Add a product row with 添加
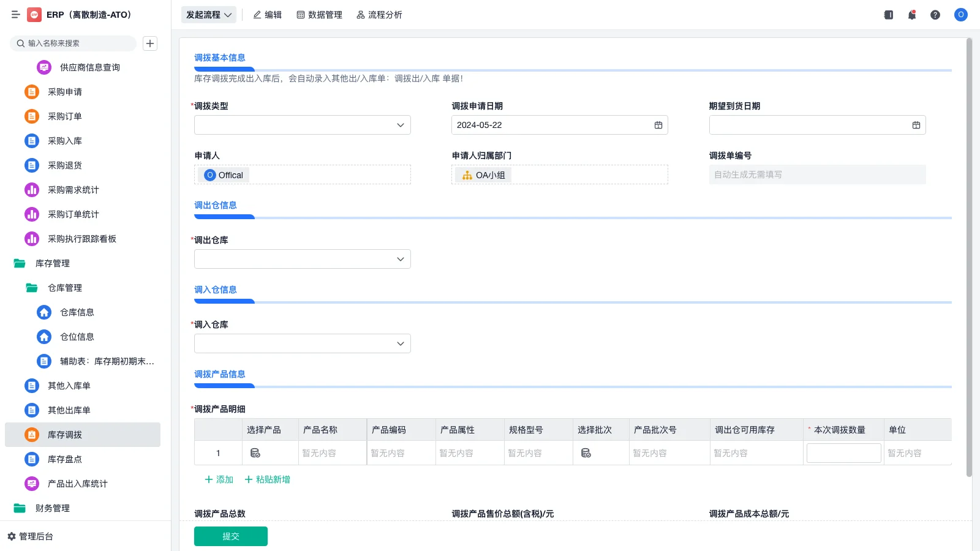Image resolution: width=980 pixels, height=551 pixels. [217, 479]
